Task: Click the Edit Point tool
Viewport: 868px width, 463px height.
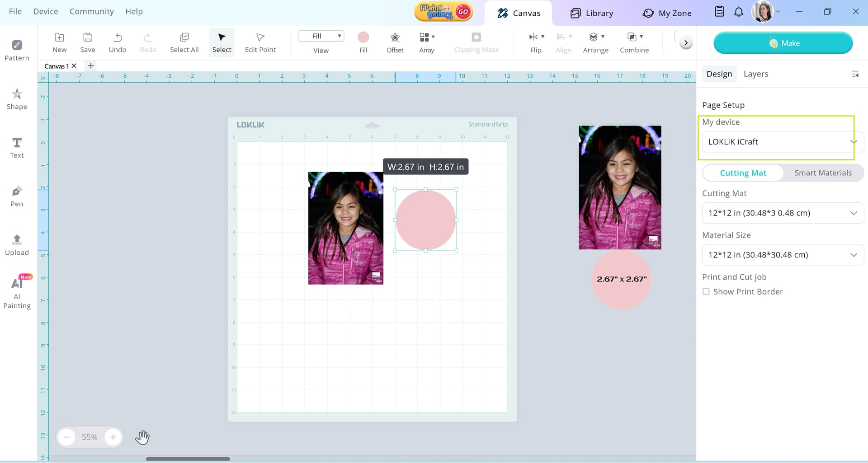Action: 260,42
